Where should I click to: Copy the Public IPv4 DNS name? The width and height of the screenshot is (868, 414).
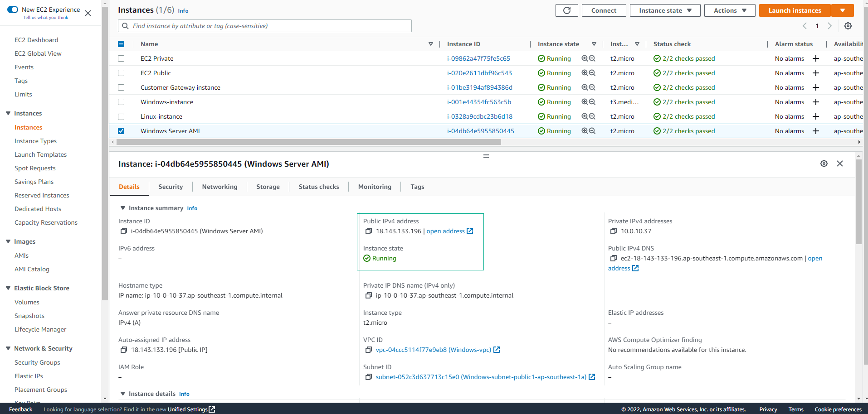(x=613, y=259)
